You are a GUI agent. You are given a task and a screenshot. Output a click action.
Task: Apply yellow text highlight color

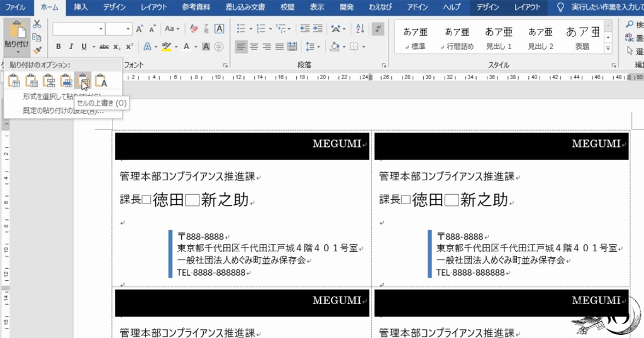pyautogui.click(x=166, y=46)
